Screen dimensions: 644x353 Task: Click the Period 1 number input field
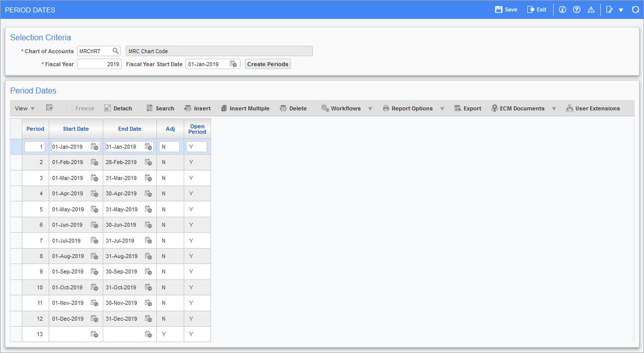click(35, 147)
